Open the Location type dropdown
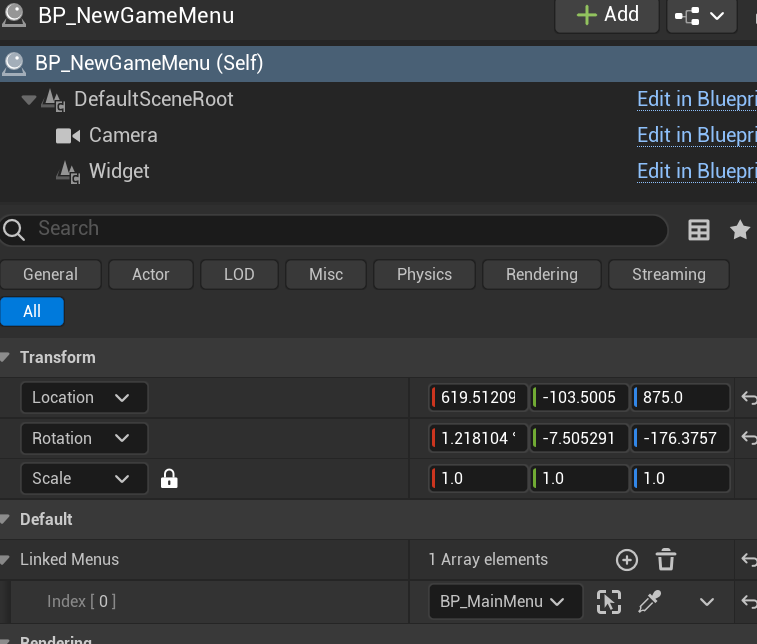Image resolution: width=757 pixels, height=644 pixels. (84, 398)
